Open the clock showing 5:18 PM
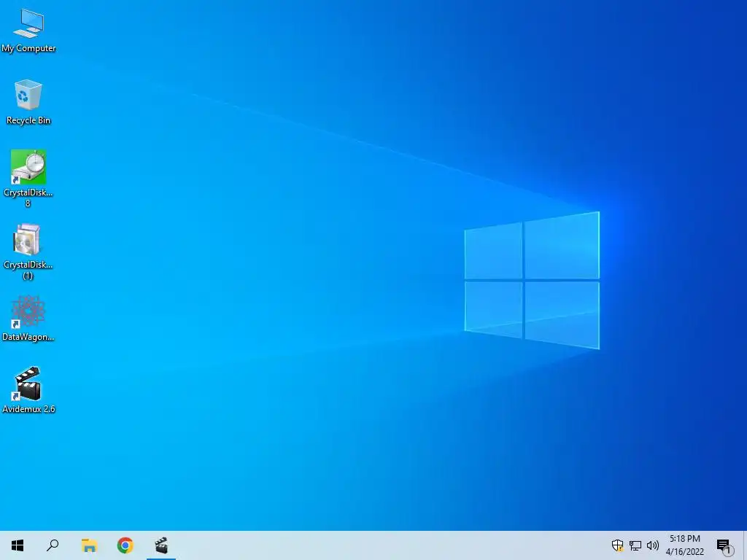747x560 pixels. [684, 539]
